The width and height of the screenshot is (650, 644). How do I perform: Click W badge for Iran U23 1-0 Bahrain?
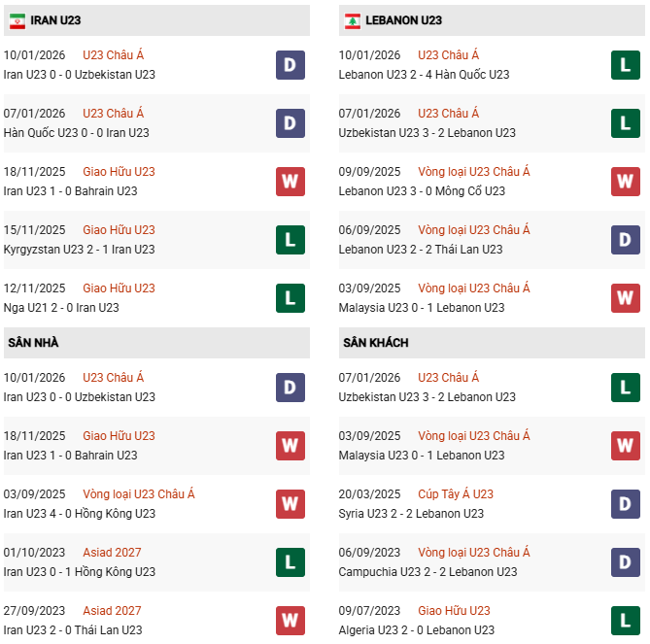click(x=290, y=182)
